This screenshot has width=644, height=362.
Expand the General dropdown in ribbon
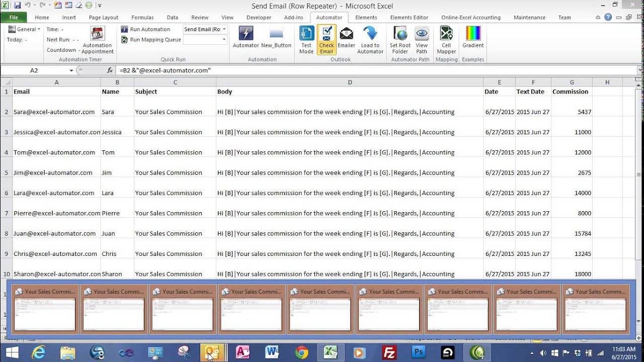[25, 29]
